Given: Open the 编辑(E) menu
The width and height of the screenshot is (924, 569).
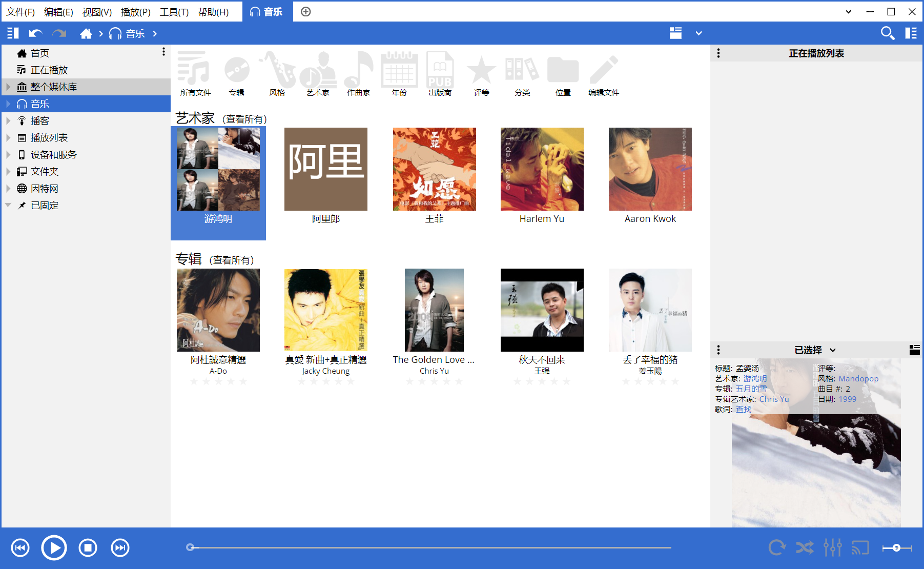Looking at the screenshot, I should coord(58,12).
